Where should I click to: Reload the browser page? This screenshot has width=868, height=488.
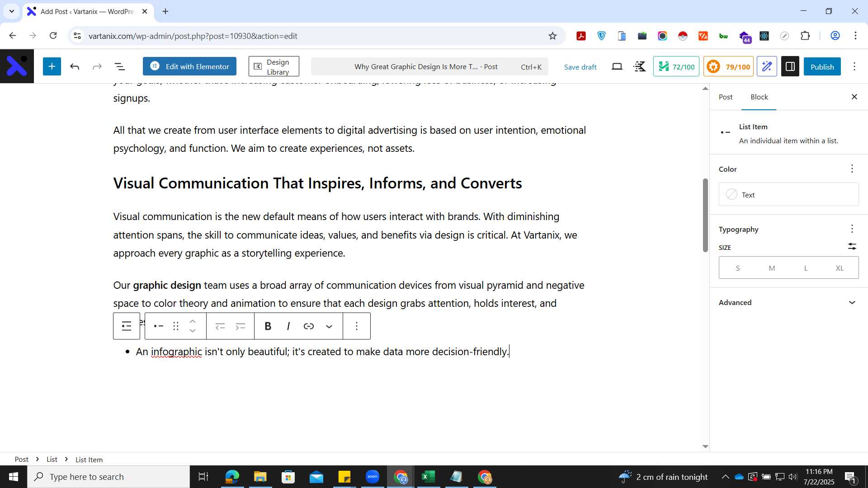coord(53,36)
